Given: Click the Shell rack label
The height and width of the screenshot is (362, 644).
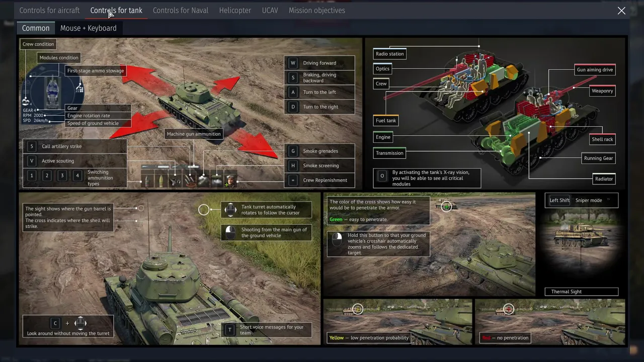Looking at the screenshot, I should pos(602,139).
